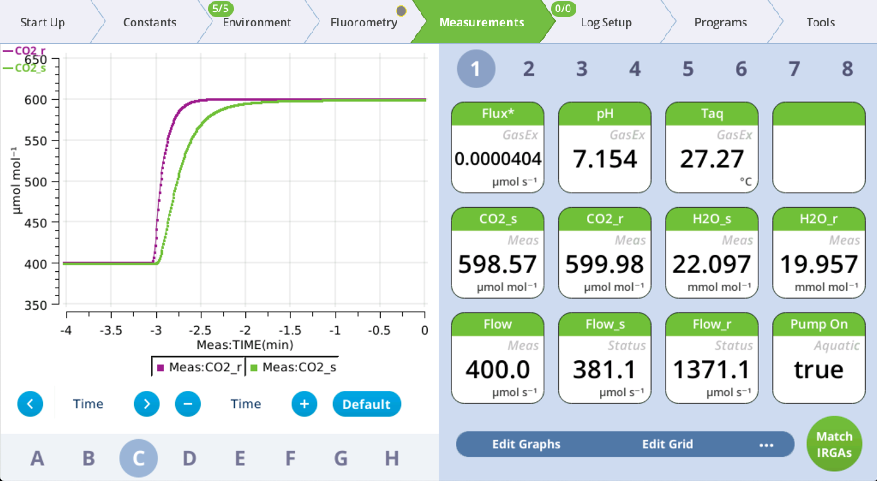This screenshot has height=481, width=877.
Task: Click the right arrow time navigation button
Action: (x=147, y=404)
